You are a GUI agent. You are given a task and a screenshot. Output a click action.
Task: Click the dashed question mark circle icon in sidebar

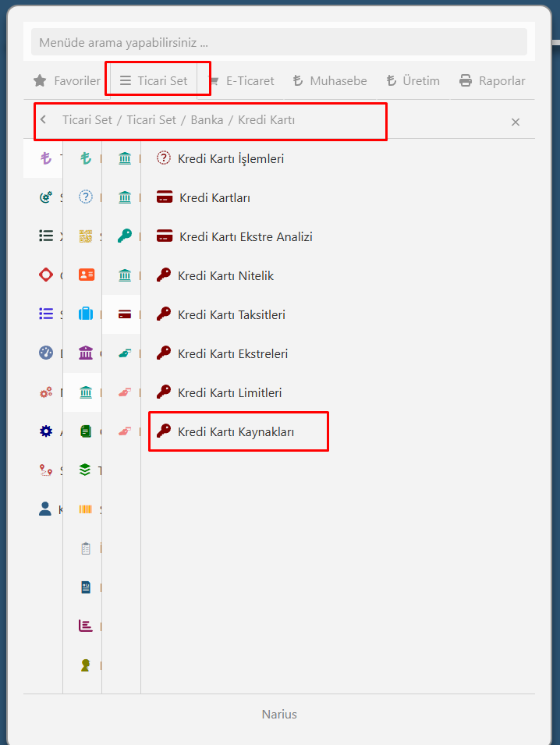86,197
